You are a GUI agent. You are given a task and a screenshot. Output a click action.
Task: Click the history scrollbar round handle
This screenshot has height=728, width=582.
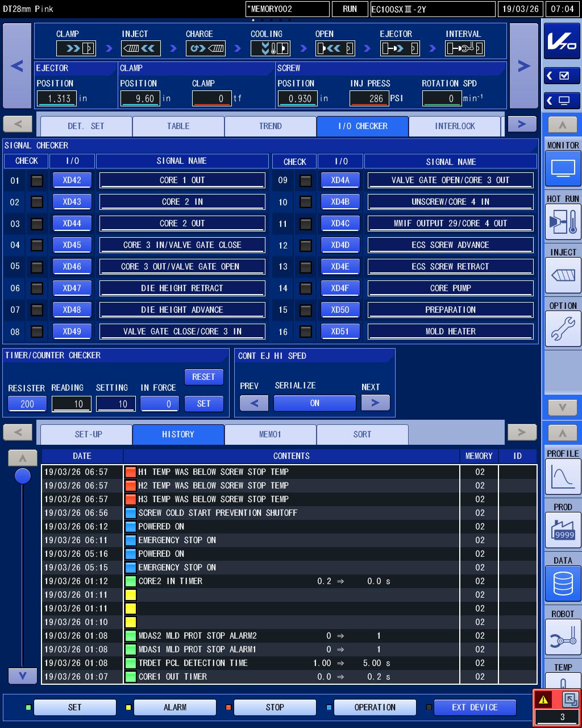point(23,476)
